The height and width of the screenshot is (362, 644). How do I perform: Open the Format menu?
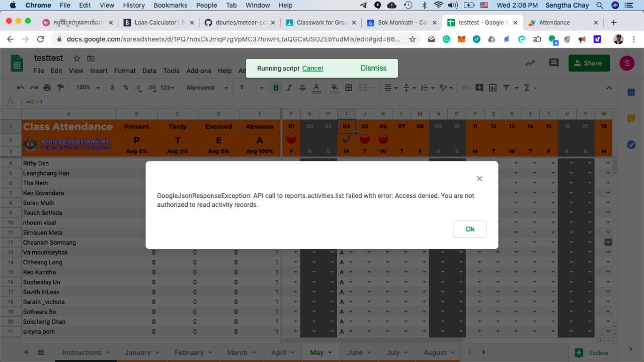[125, 71]
